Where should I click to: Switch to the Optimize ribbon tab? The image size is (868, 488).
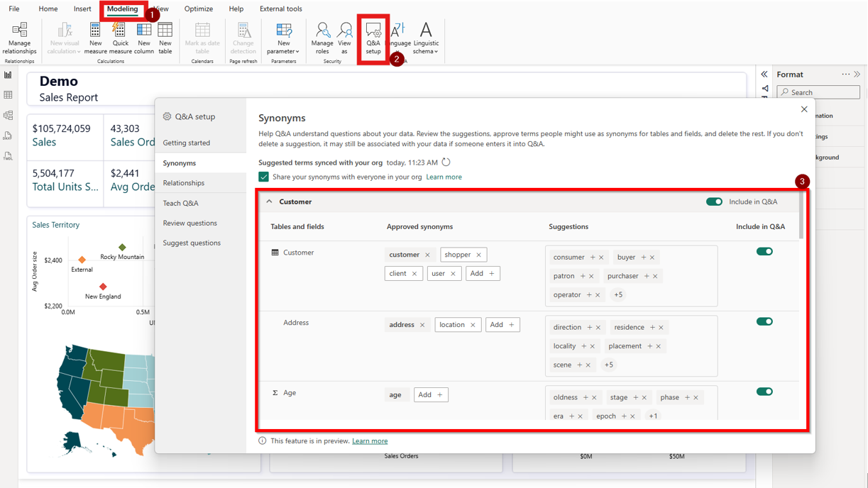199,9
